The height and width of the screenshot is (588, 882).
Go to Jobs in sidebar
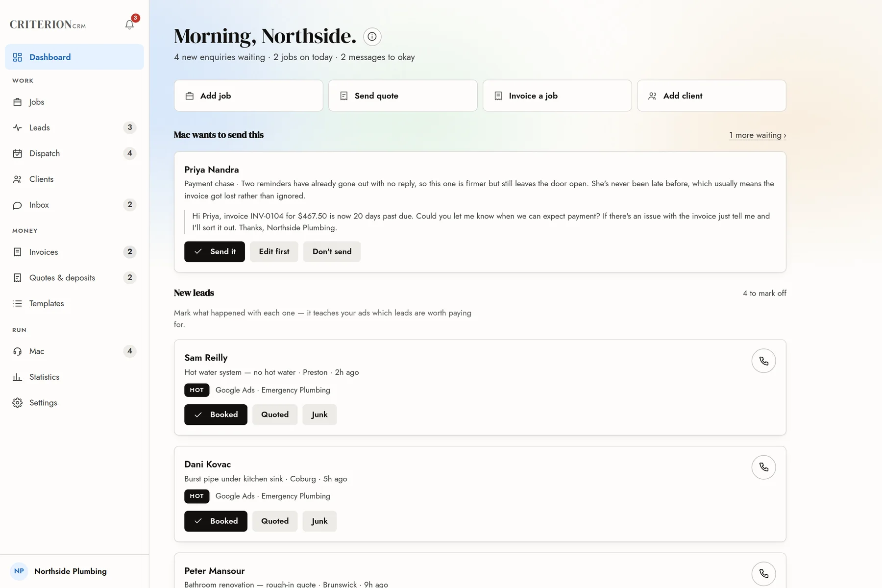[74, 102]
